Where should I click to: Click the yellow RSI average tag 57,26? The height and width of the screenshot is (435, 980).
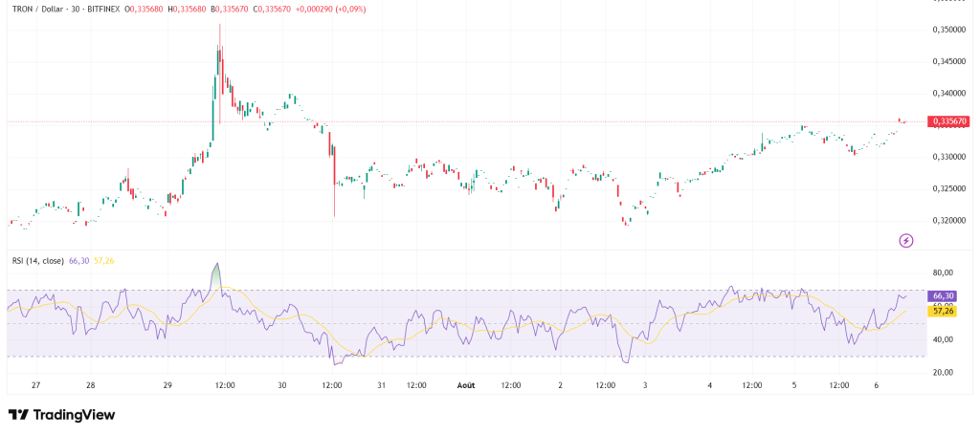pyautogui.click(x=943, y=310)
